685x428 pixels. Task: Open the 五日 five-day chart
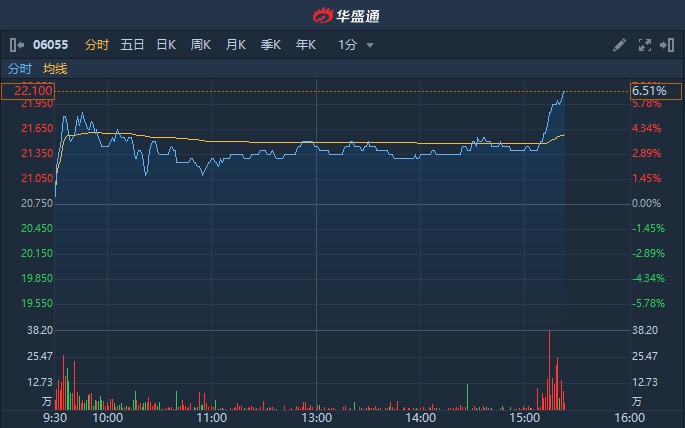pyautogui.click(x=132, y=45)
